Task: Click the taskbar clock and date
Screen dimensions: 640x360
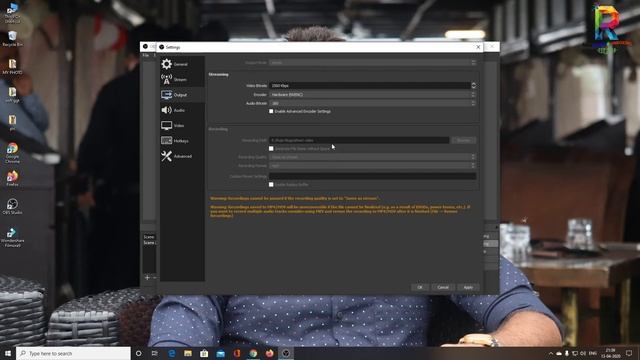Action: 611,353
